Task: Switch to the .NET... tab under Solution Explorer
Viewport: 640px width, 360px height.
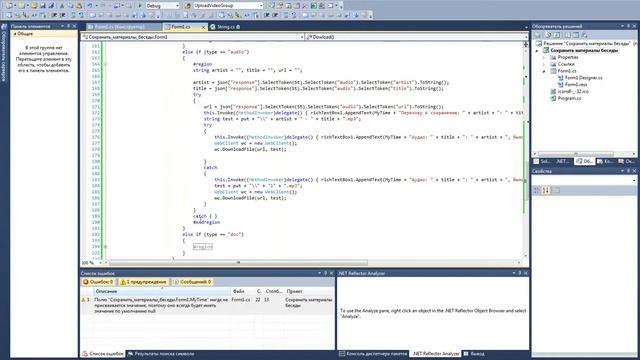Action: [x=562, y=162]
